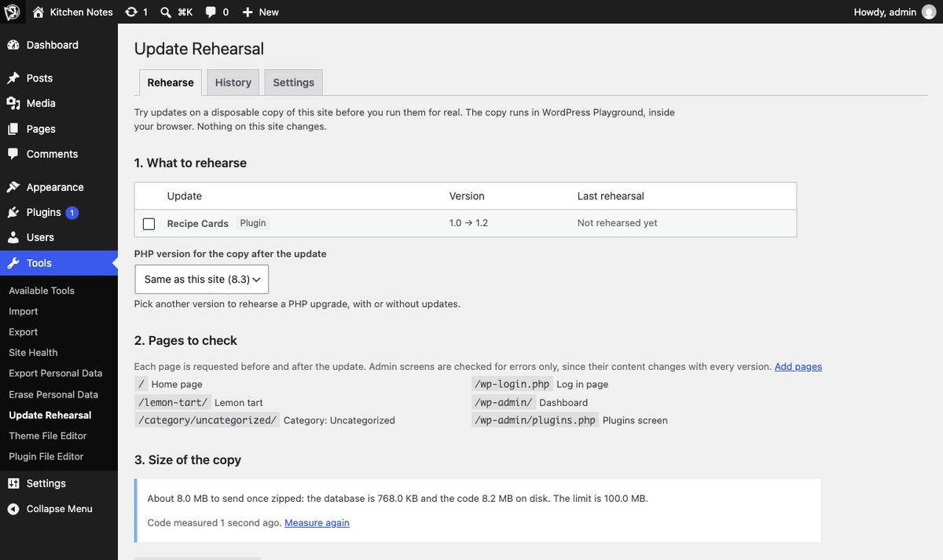Screen dimensions: 943x560
Task: Switch to the Rehearse tab
Action: tap(171, 82)
